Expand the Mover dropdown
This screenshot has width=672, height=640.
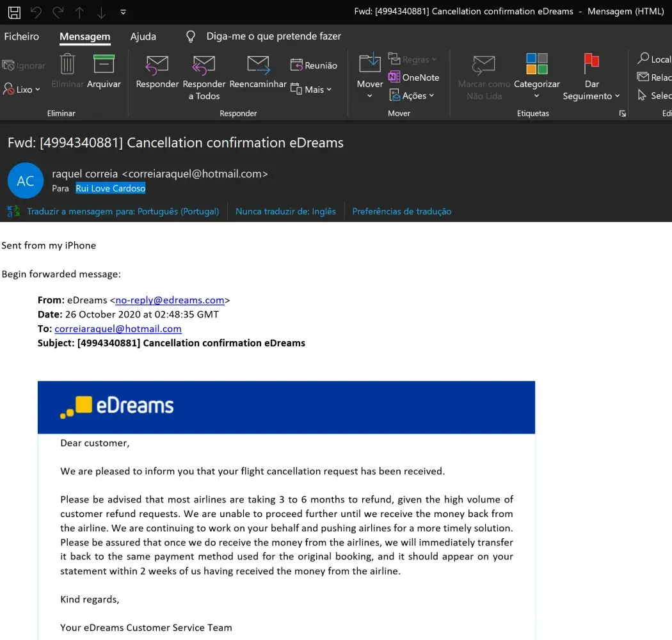click(369, 96)
